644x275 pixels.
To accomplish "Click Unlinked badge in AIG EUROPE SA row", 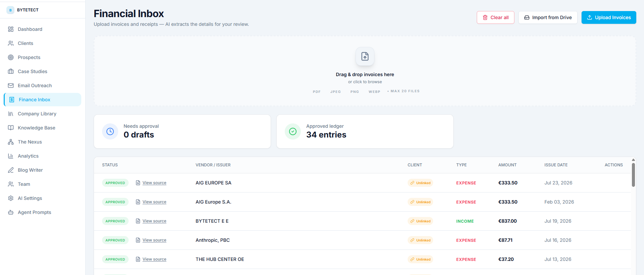I will click(x=420, y=183).
